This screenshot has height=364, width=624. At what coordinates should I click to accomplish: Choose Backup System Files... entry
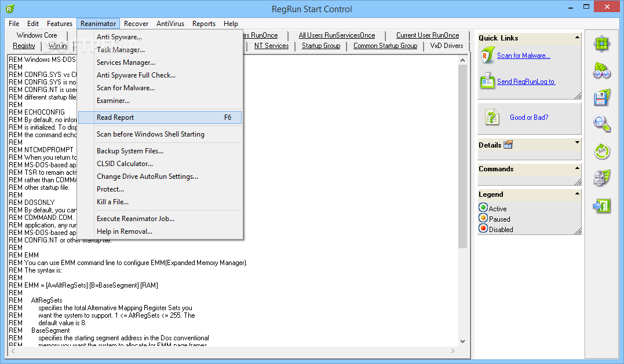tap(160, 151)
